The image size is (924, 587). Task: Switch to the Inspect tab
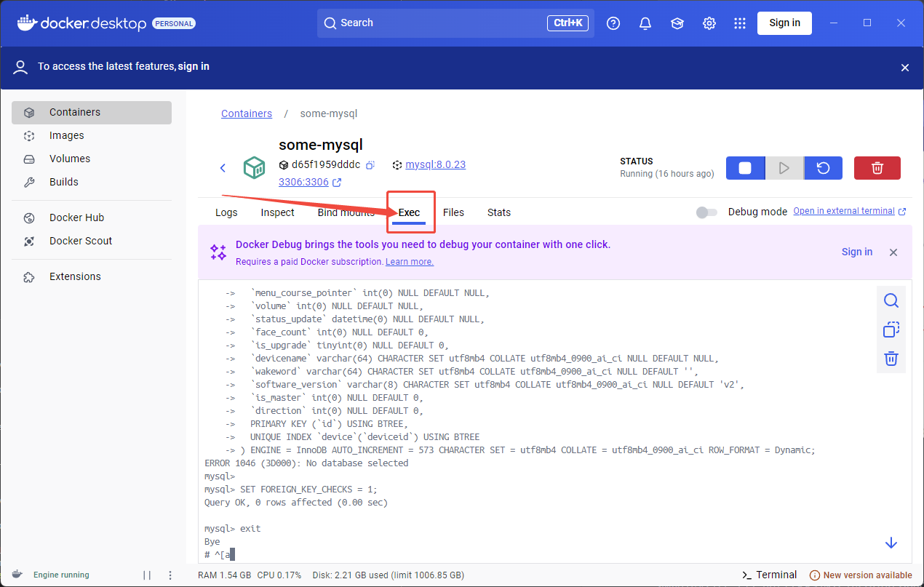pos(277,212)
